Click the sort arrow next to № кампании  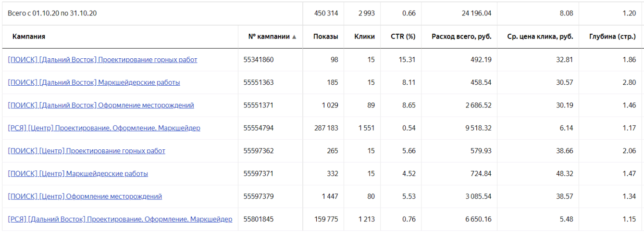294,37
